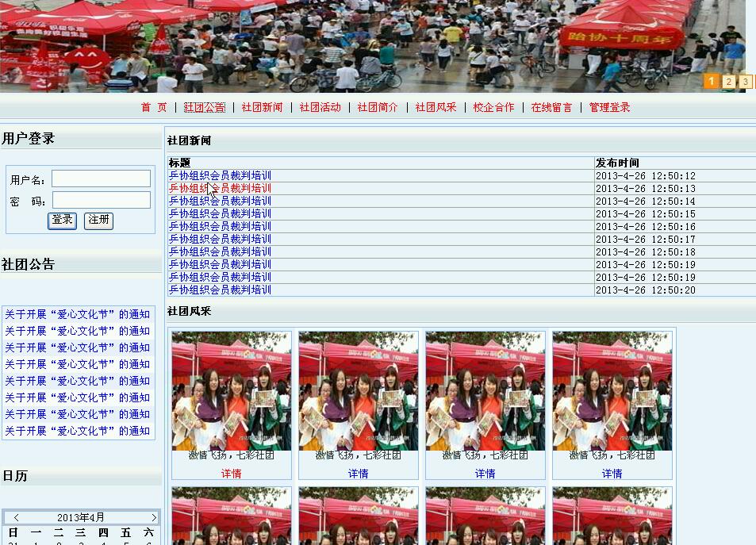Open the 社团简介 navigation item
Viewport: 756px width, 545px height.
point(378,107)
